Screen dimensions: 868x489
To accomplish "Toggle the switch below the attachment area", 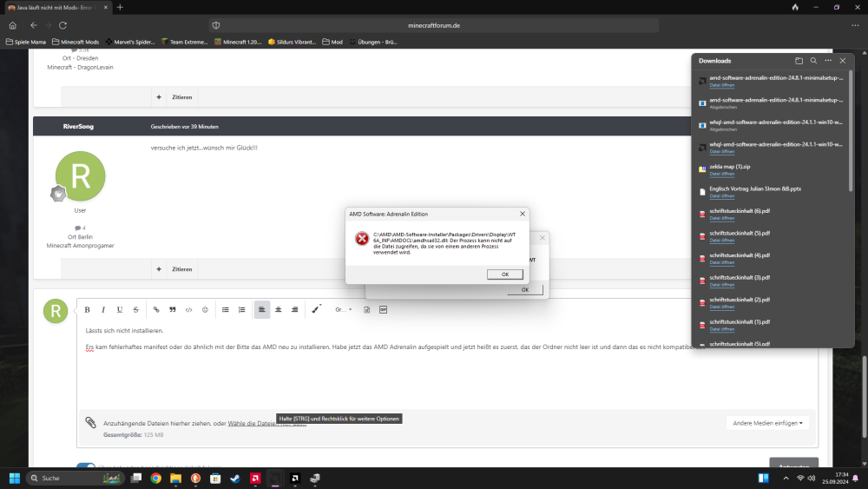I will coord(86,466).
